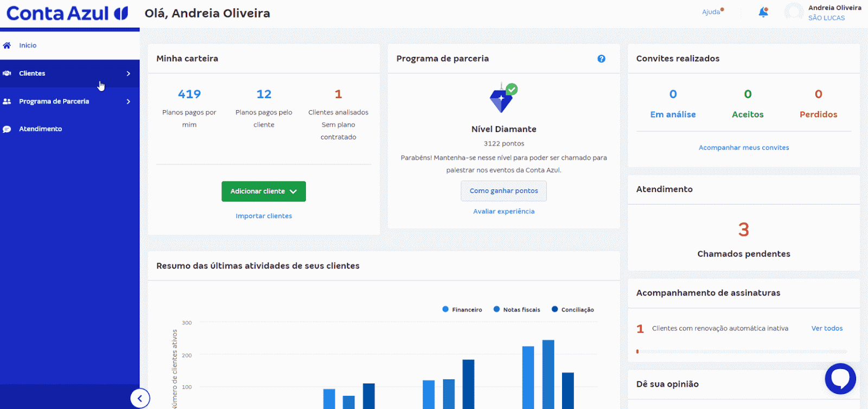Open the notifications bell

(763, 12)
